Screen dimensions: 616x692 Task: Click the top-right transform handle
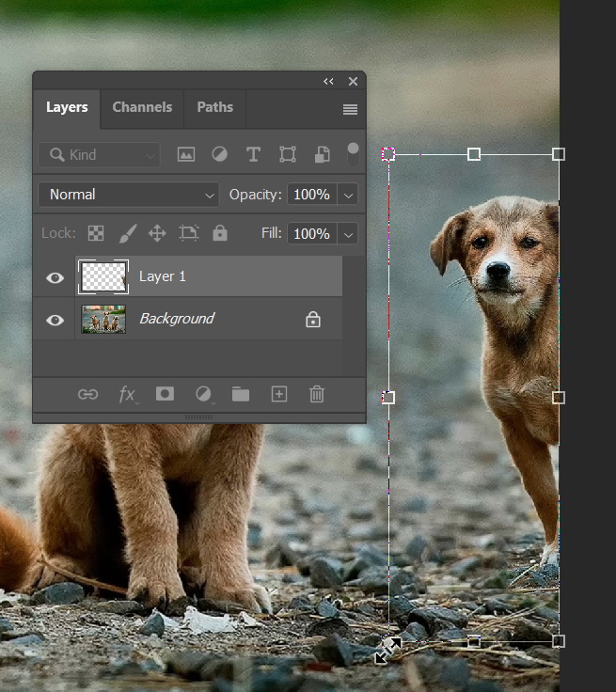click(559, 154)
